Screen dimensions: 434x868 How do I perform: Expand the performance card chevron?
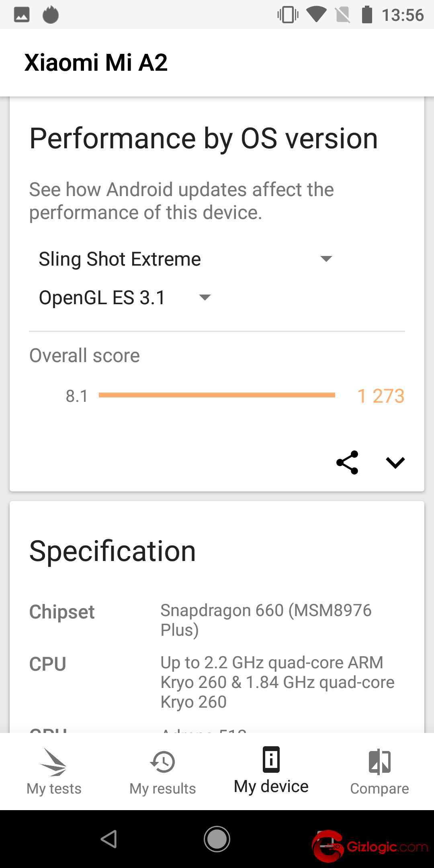tap(395, 463)
